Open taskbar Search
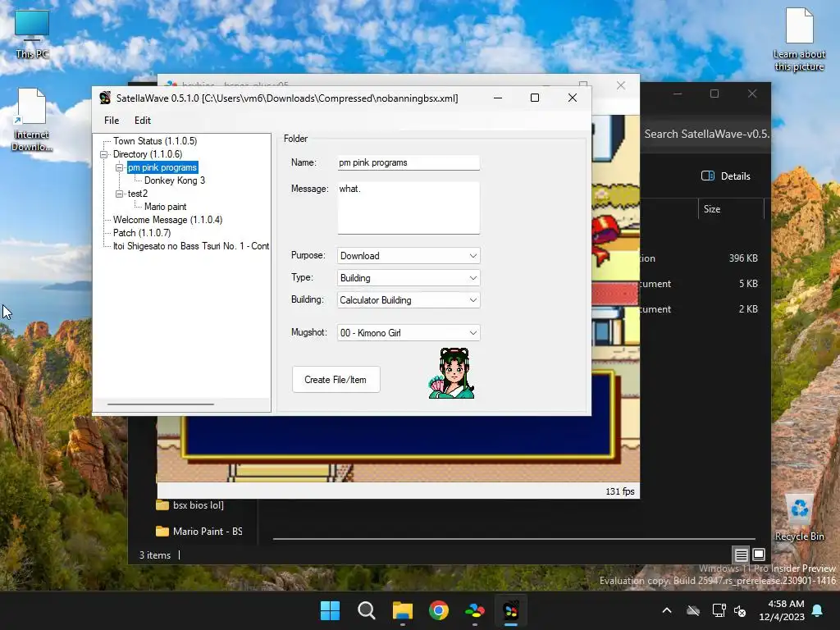Viewport: 840px width, 630px height. [x=367, y=610]
